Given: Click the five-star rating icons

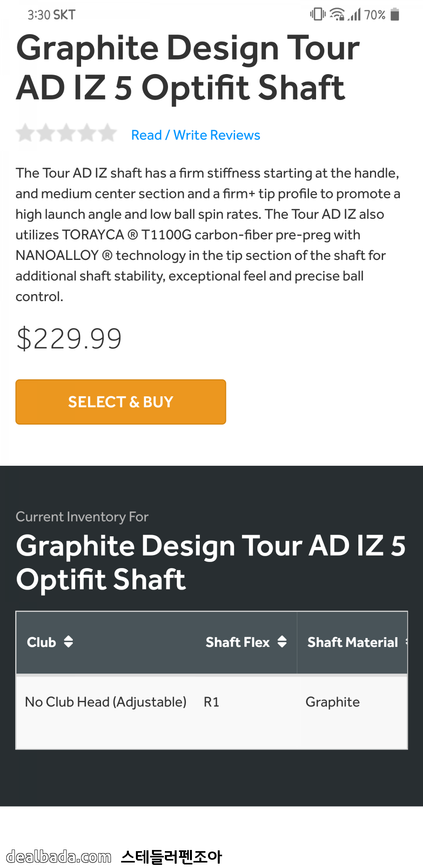Looking at the screenshot, I should point(66,133).
